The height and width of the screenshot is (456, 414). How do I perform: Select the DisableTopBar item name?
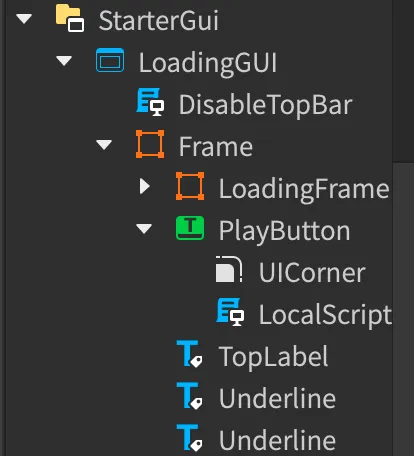266,105
